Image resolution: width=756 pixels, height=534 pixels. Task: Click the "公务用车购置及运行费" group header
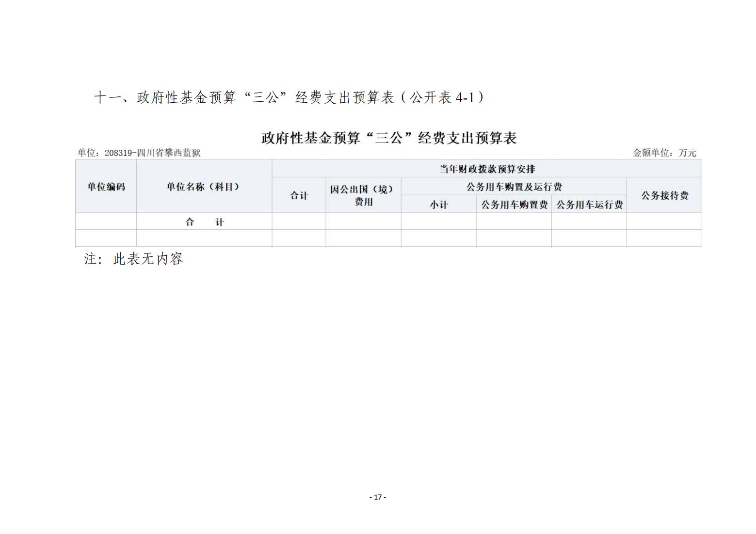click(x=514, y=187)
